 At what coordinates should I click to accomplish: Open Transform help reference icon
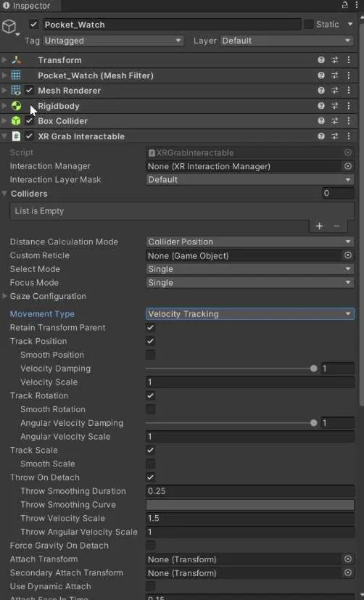[x=321, y=60]
